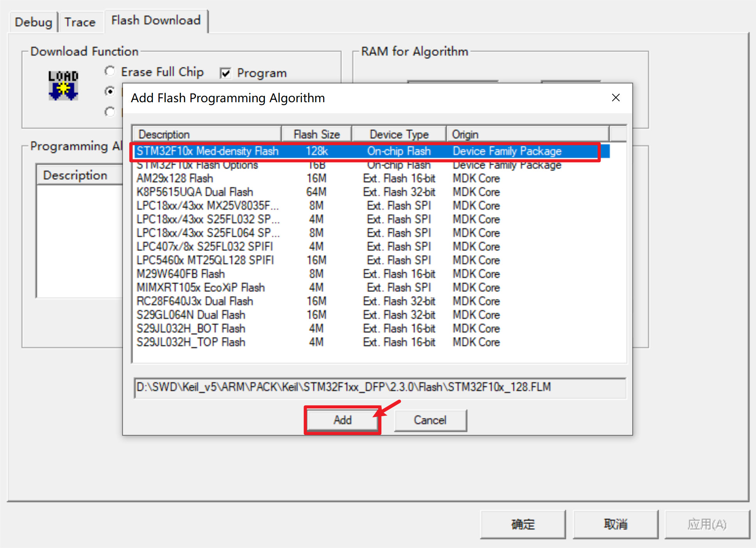The height and width of the screenshot is (548, 756).
Task: Click the Device Type column header
Action: pos(399,134)
